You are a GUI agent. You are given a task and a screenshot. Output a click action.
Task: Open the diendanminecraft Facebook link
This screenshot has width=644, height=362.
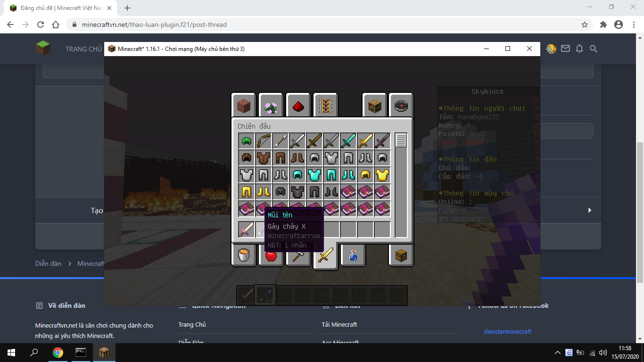pos(507,331)
